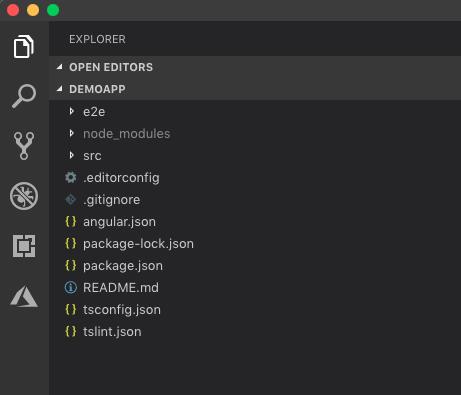Image resolution: width=461 pixels, height=395 pixels.
Task: Open the Extensions icon in activity bar
Action: pos(24,246)
